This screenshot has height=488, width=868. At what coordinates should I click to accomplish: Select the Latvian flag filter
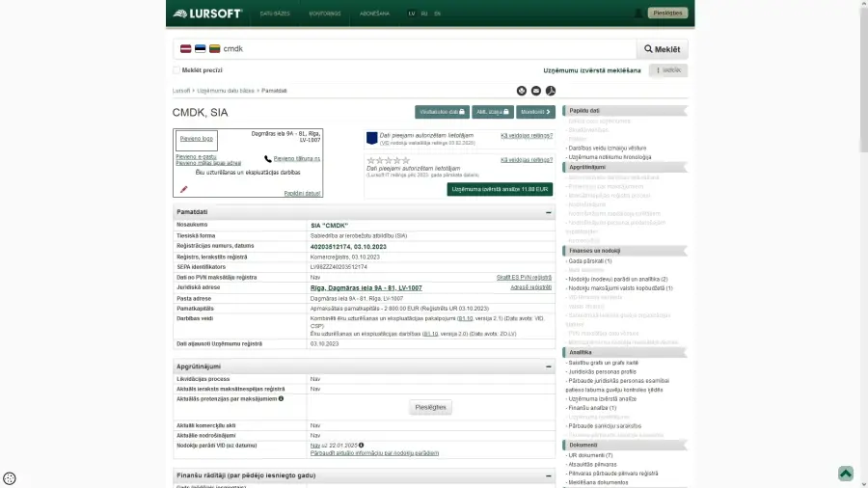pos(185,48)
